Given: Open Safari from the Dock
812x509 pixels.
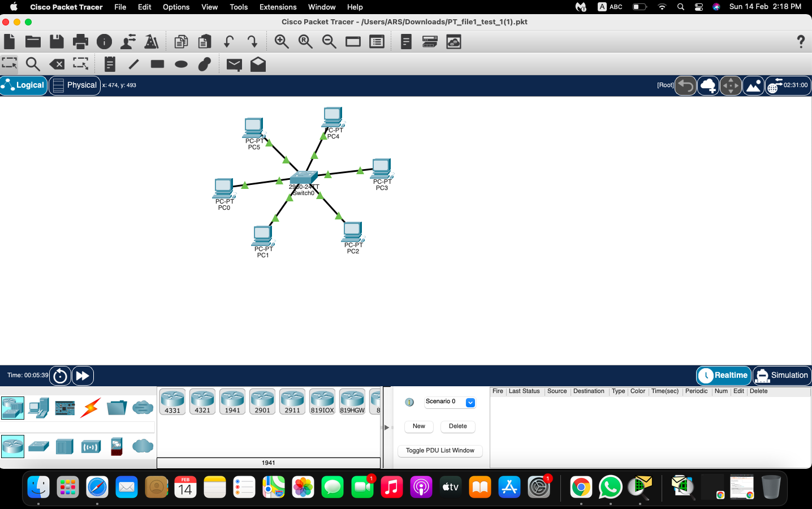Looking at the screenshot, I should point(97,487).
